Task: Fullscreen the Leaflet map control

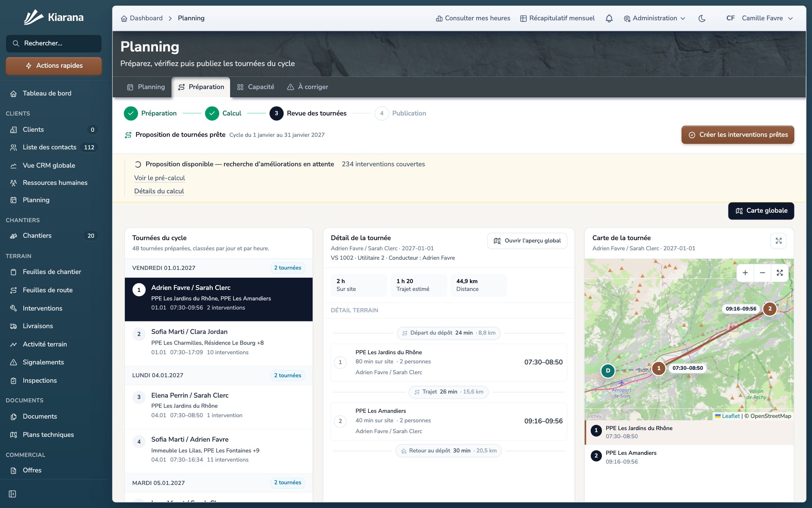Action: 780,273
